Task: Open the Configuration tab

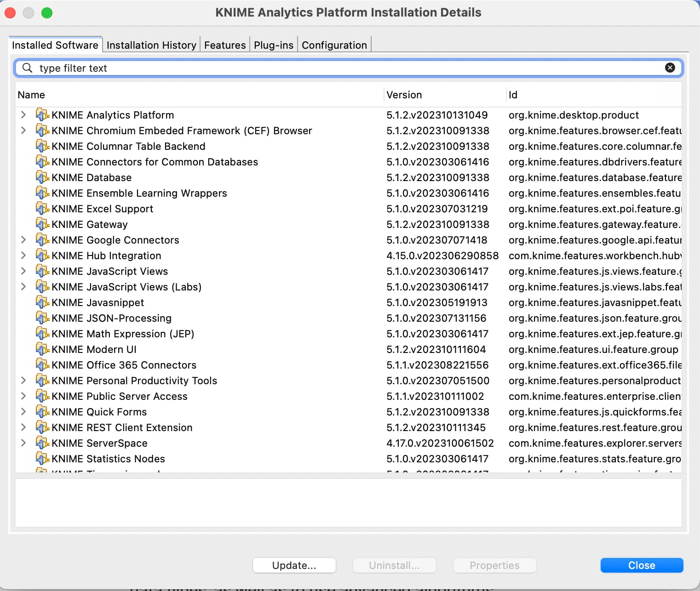Action: pyautogui.click(x=334, y=45)
